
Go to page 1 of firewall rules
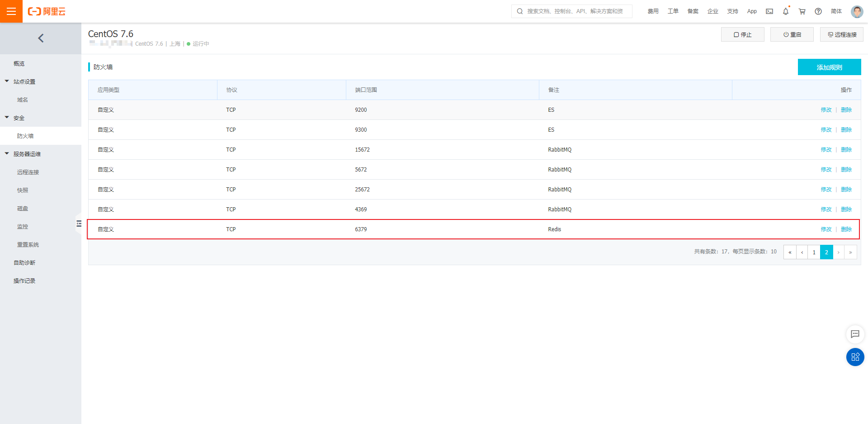[x=814, y=252]
